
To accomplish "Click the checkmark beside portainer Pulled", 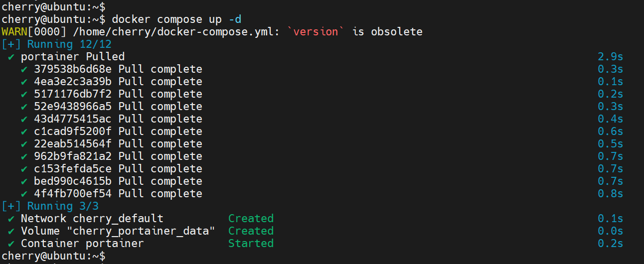I will (x=11, y=57).
